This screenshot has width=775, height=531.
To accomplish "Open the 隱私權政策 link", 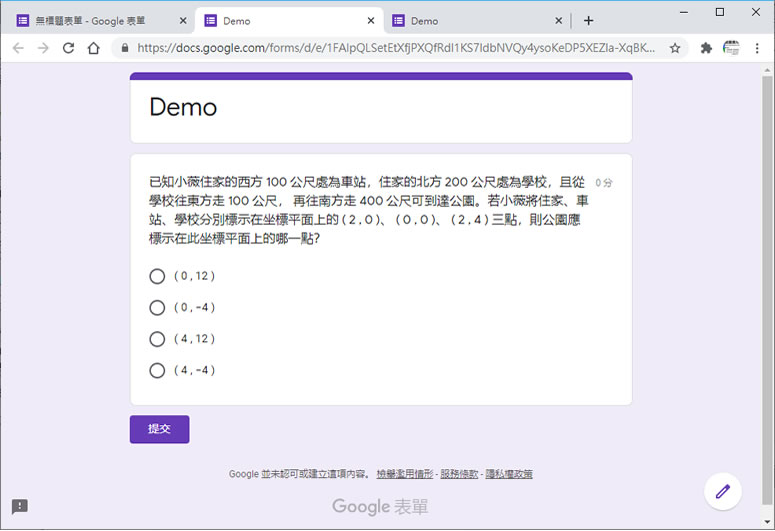I will (x=509, y=474).
